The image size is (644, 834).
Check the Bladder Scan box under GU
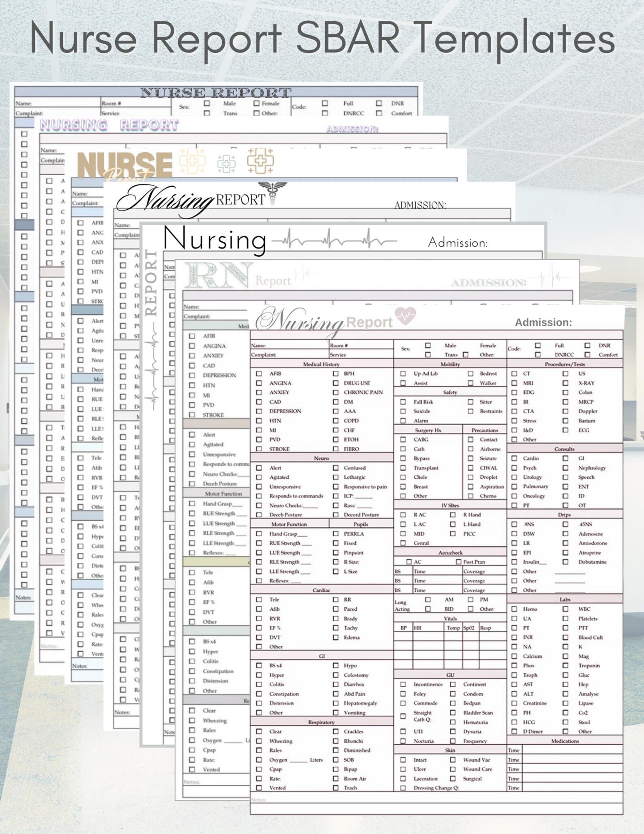(x=453, y=713)
